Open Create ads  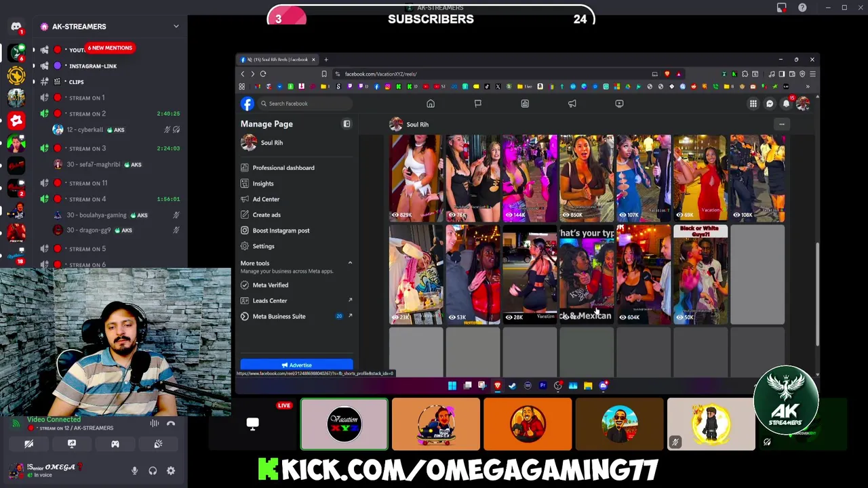(296, 215)
